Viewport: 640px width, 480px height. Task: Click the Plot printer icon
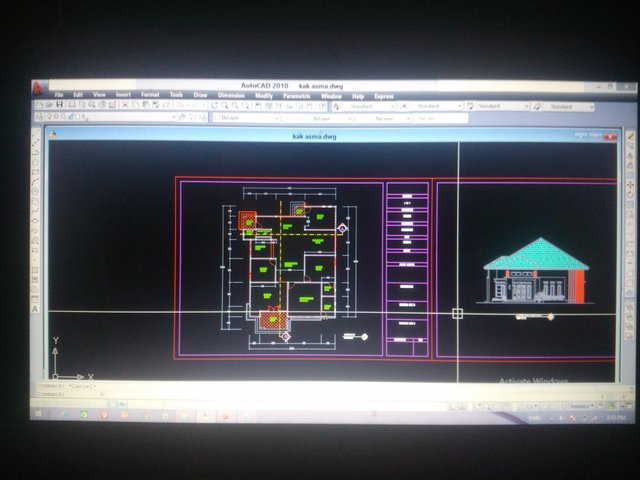(72, 105)
